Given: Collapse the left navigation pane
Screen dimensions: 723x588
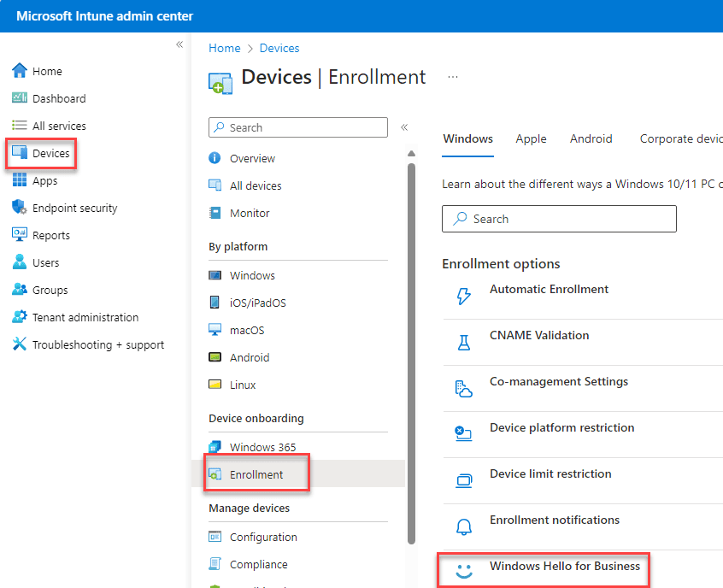Looking at the screenshot, I should (179, 44).
